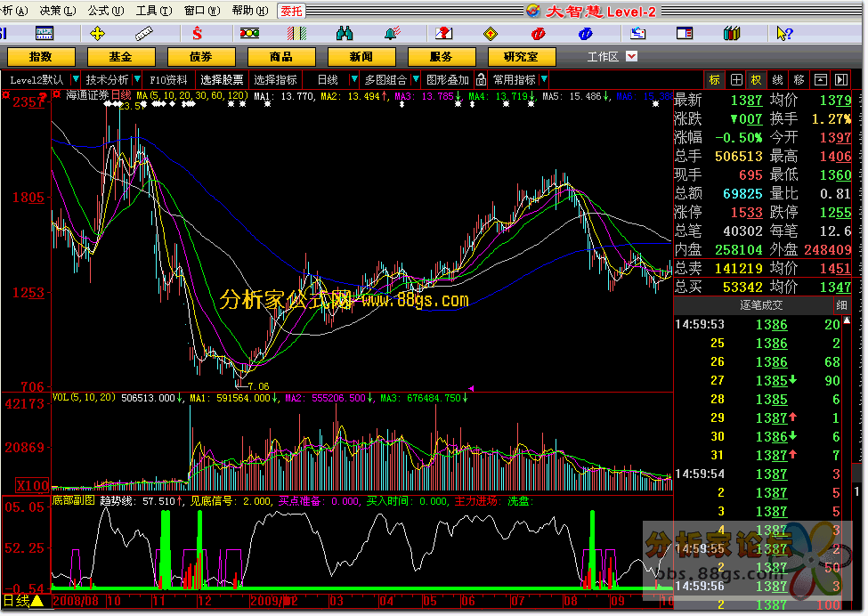Click the books library icon
Image resolution: width=868 pixels, height=616 pixels.
732,34
